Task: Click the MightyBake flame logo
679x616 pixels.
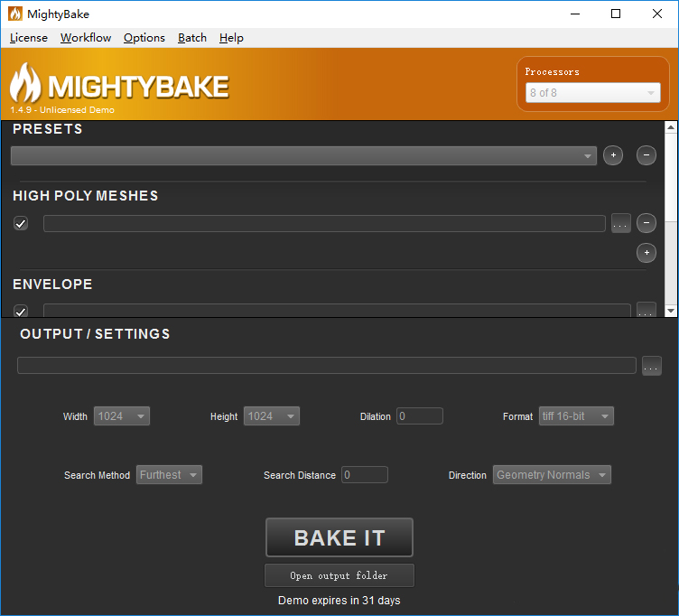Action: click(24, 84)
